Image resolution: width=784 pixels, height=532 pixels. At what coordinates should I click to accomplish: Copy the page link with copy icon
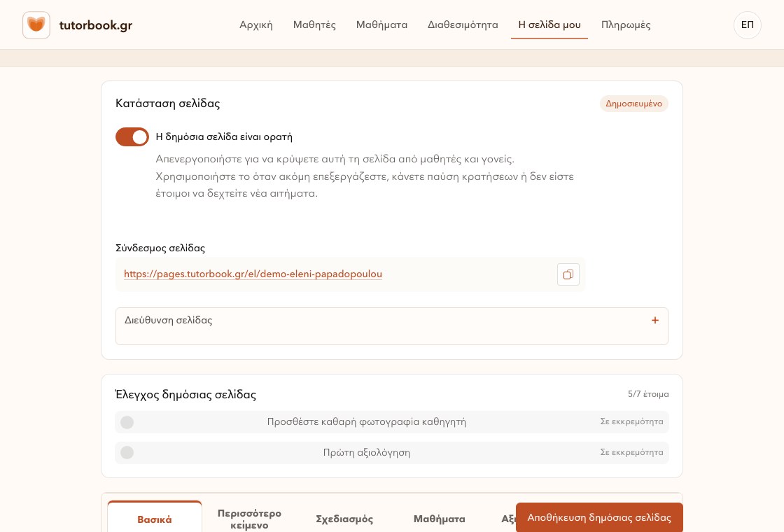coord(568,274)
